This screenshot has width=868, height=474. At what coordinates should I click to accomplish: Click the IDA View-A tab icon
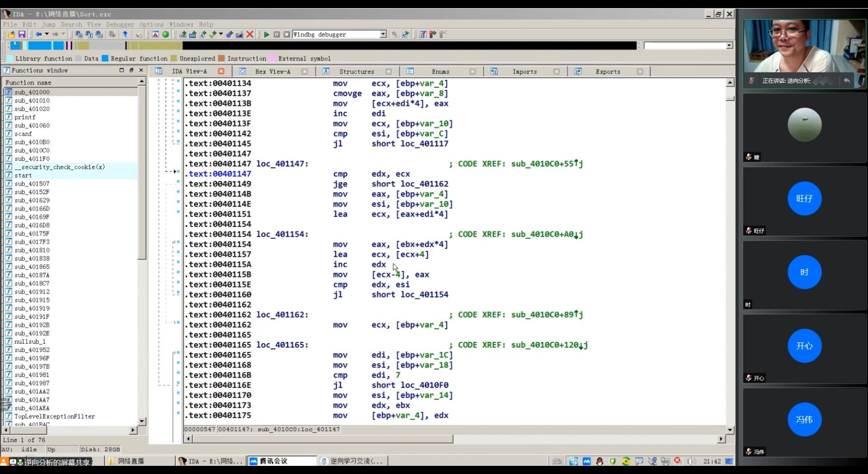click(159, 71)
